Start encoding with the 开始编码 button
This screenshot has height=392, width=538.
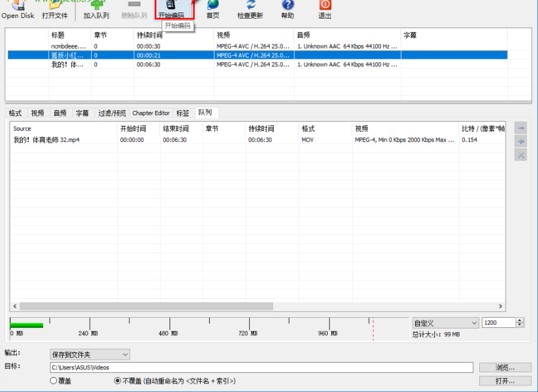tap(174, 8)
